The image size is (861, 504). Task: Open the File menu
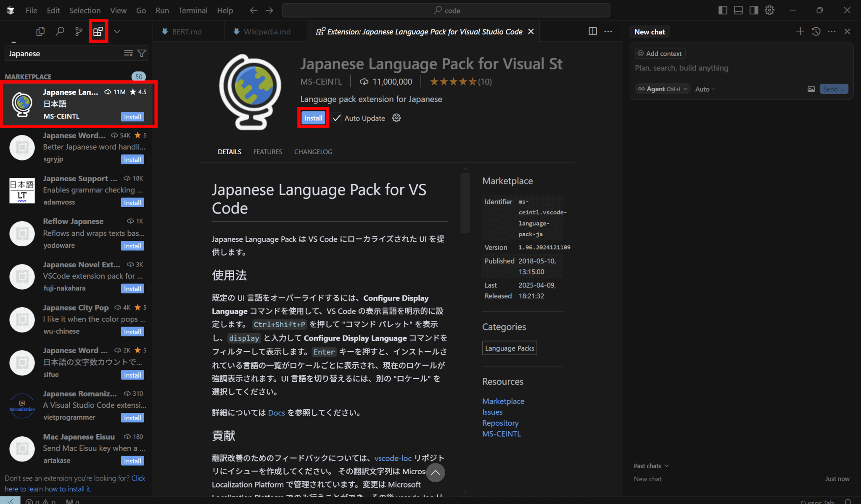click(32, 11)
